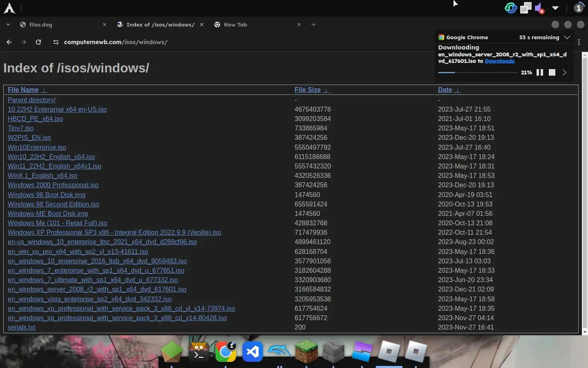Open the tab search dropdown arrow

tap(8, 25)
